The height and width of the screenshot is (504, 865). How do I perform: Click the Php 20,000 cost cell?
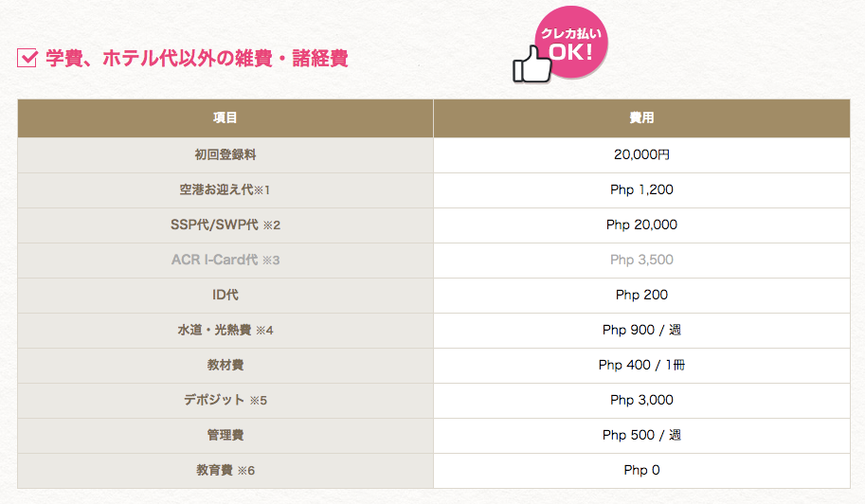[x=641, y=225]
